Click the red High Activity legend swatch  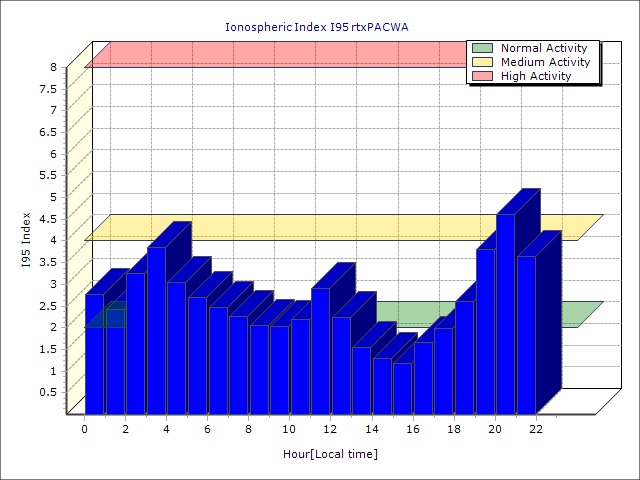(482, 76)
